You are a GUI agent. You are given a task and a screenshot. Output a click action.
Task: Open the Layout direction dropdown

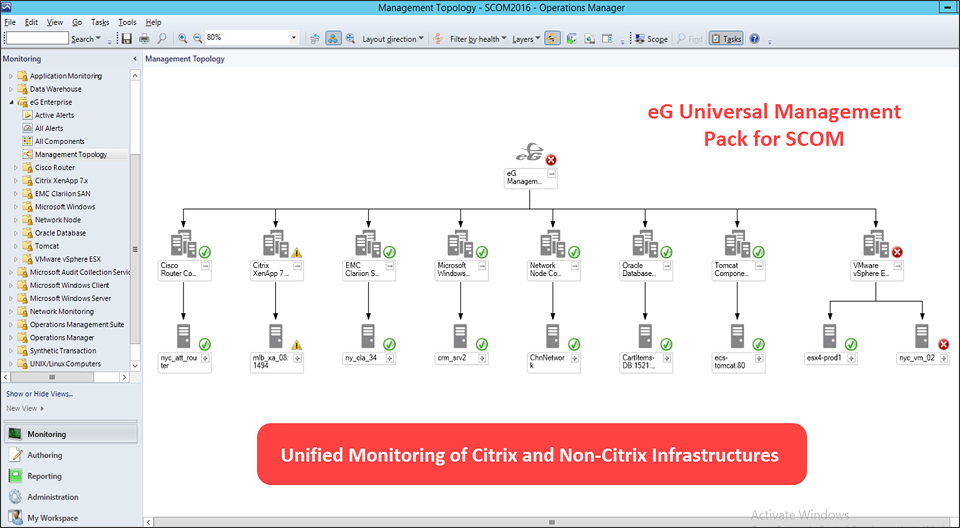[393, 39]
